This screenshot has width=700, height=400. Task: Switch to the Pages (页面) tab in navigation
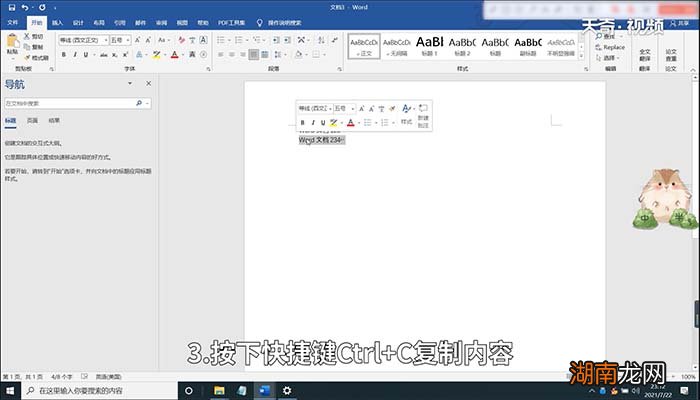32,120
